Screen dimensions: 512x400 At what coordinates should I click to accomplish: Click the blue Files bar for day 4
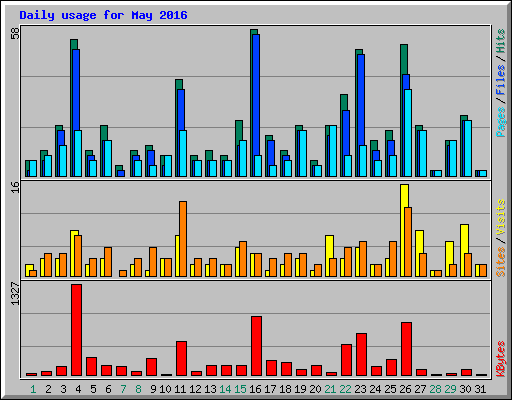click(x=76, y=90)
